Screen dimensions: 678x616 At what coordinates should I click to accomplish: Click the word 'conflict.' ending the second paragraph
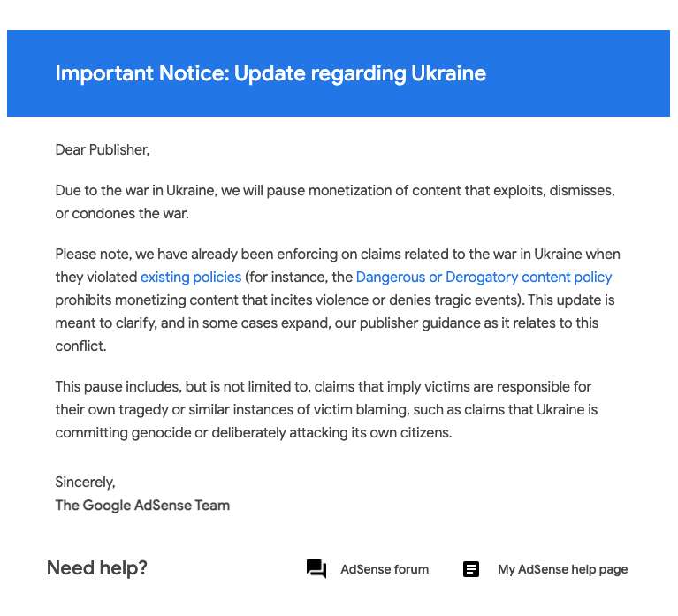point(80,346)
